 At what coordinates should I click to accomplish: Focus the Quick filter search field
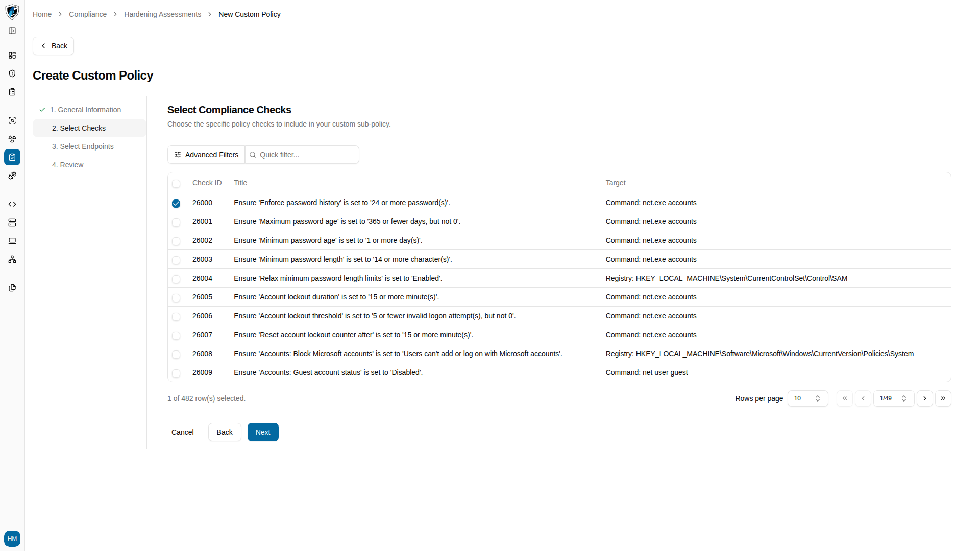point(302,155)
